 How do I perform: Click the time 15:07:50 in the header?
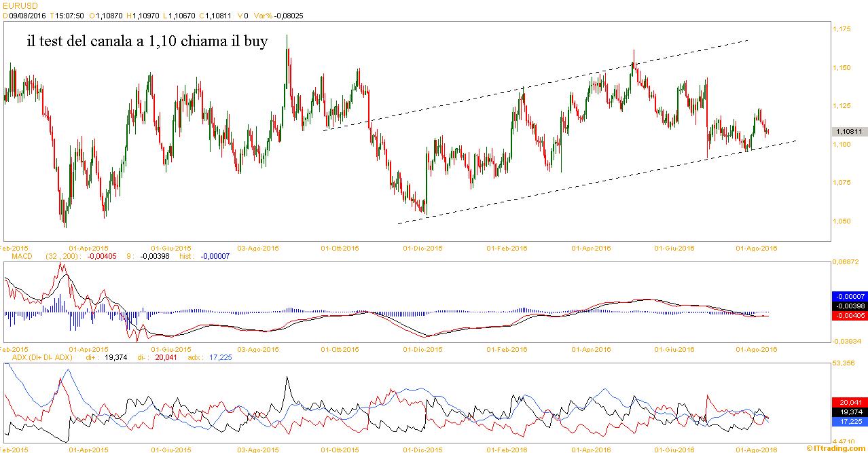coord(71,14)
